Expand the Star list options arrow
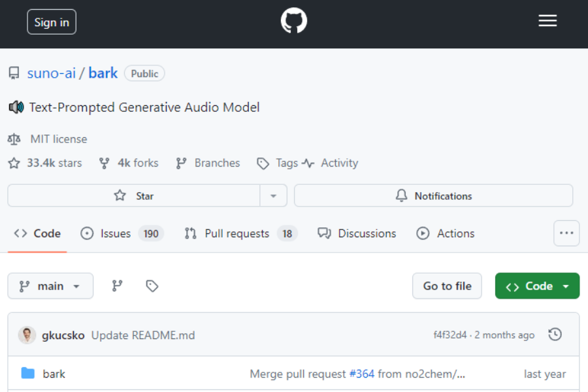 point(274,195)
